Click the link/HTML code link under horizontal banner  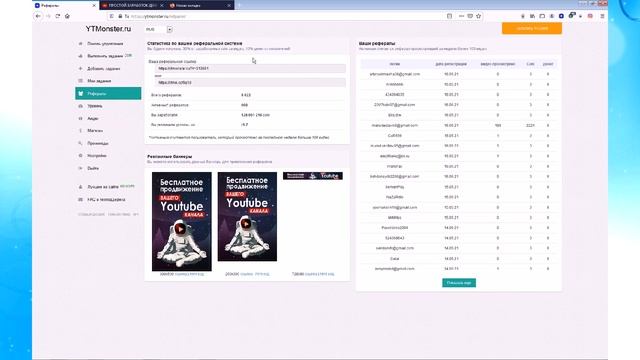coord(320,274)
